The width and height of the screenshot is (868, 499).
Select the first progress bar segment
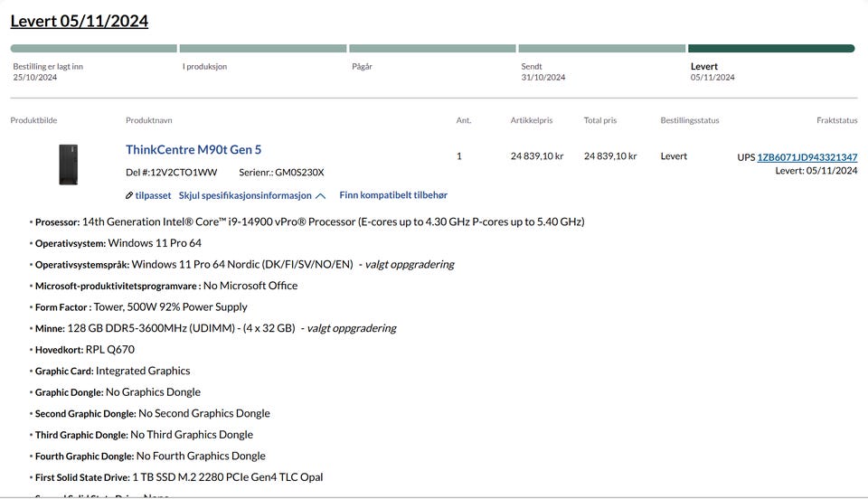(93, 49)
